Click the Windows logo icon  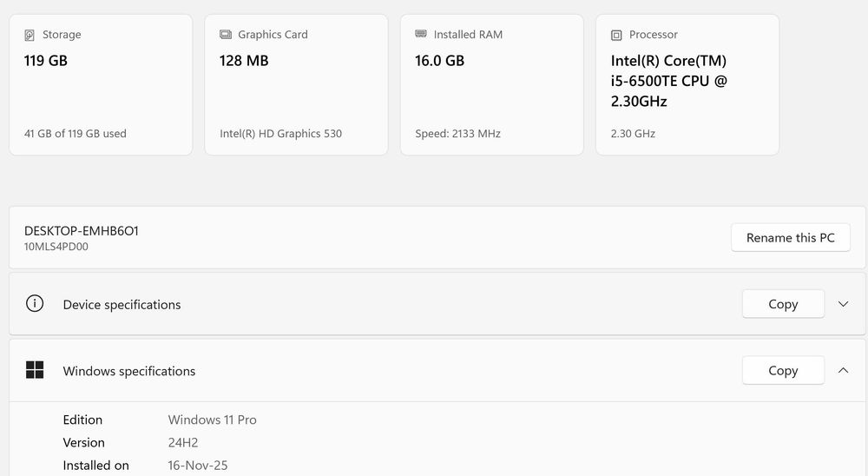[x=35, y=371]
